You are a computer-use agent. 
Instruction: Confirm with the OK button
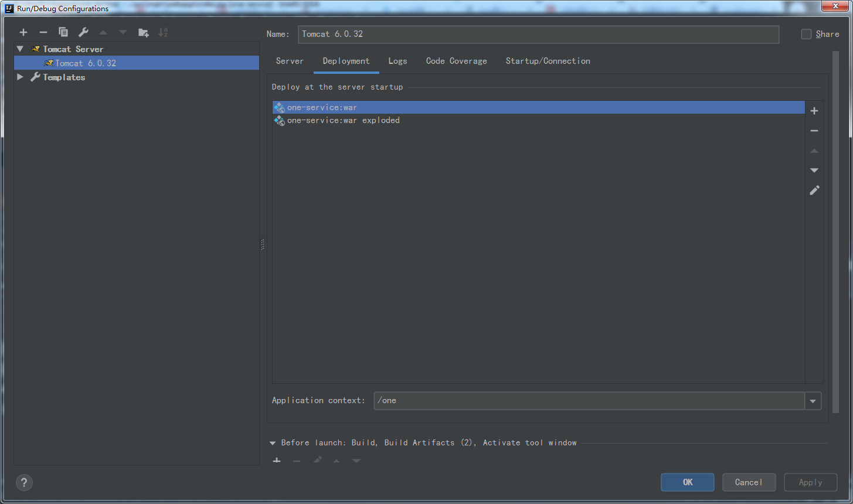tap(688, 482)
